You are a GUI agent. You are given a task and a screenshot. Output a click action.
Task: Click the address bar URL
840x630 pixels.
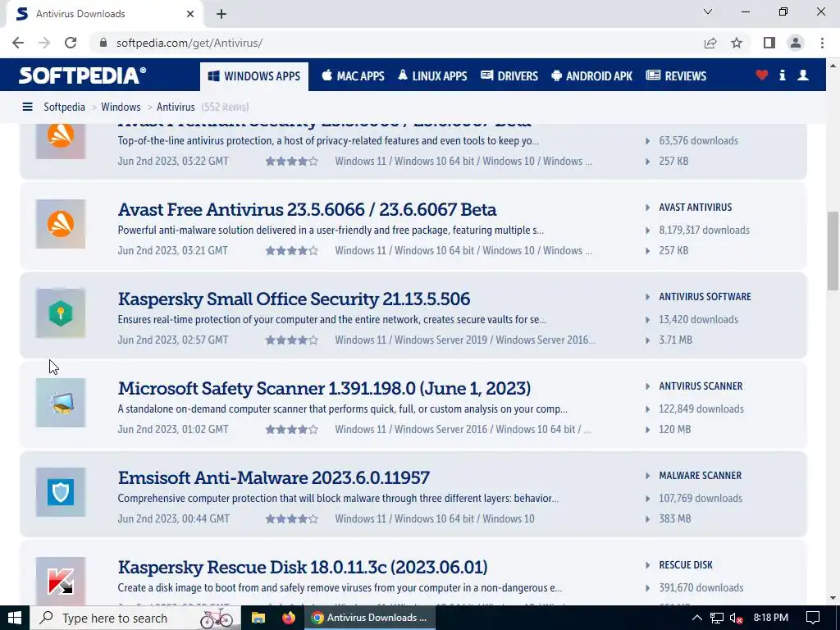(189, 43)
